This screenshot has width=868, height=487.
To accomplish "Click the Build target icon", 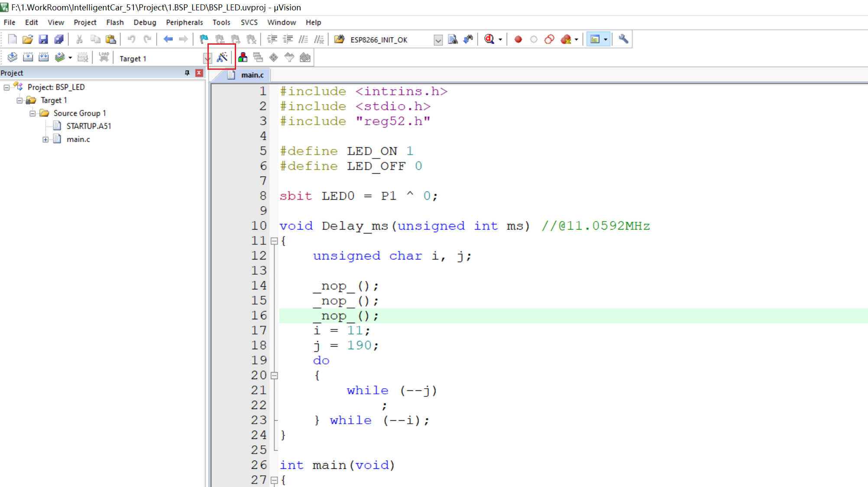I will pyautogui.click(x=28, y=57).
